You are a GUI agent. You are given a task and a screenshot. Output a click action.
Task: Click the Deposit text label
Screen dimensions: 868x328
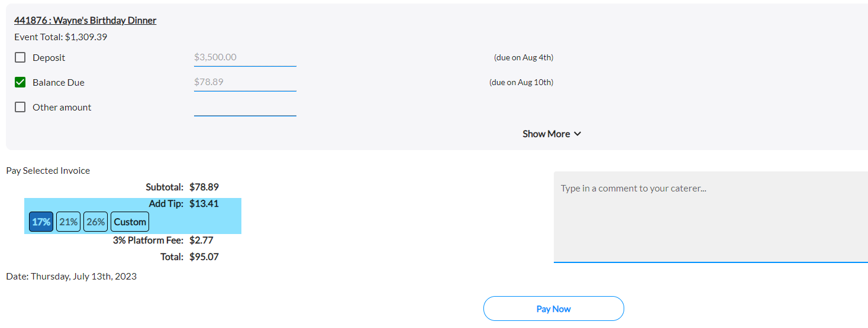[49, 58]
